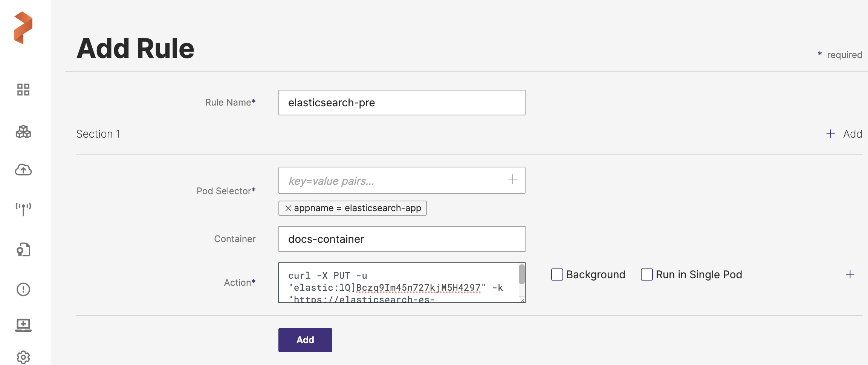Click plus icon to add another action

(x=850, y=275)
